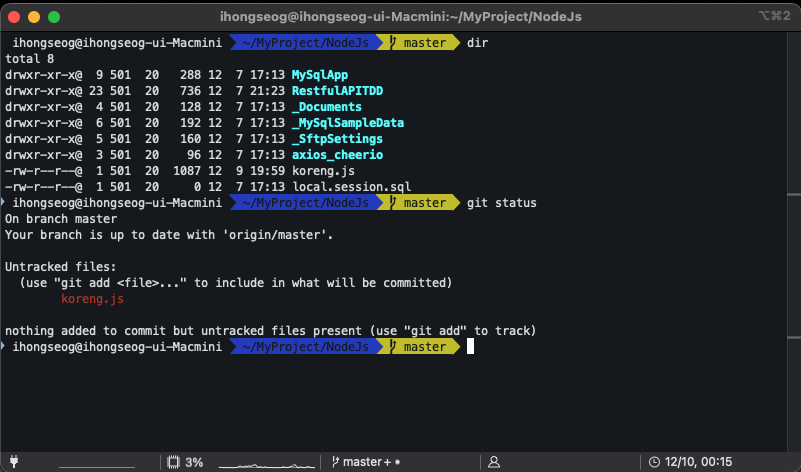Click the battery level graph line
The height and width of the screenshot is (472, 801).
point(97,467)
